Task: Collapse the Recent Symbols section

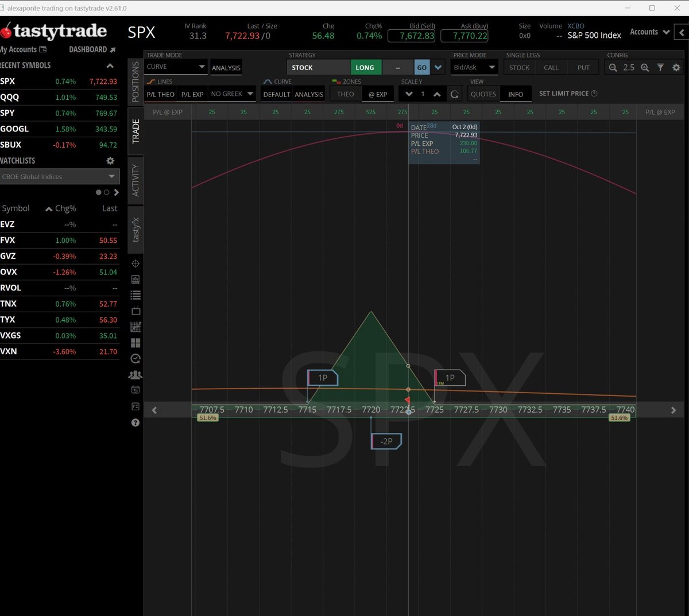Action: coord(110,65)
